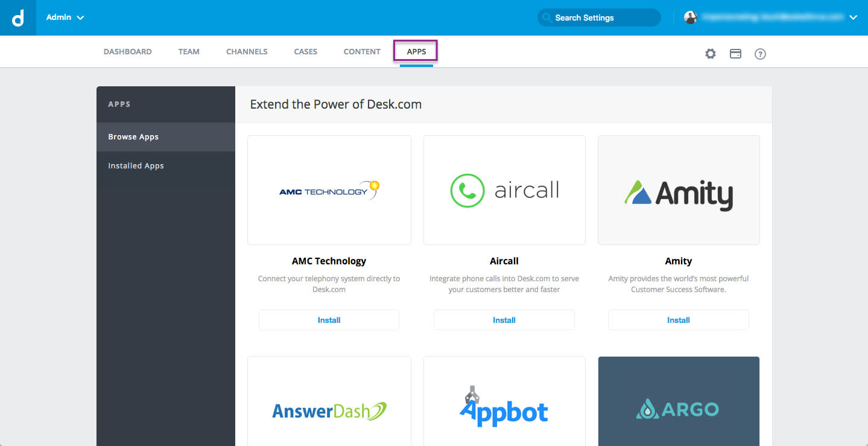Open Installed Apps in sidebar
The height and width of the screenshot is (446, 868).
[x=166, y=165]
